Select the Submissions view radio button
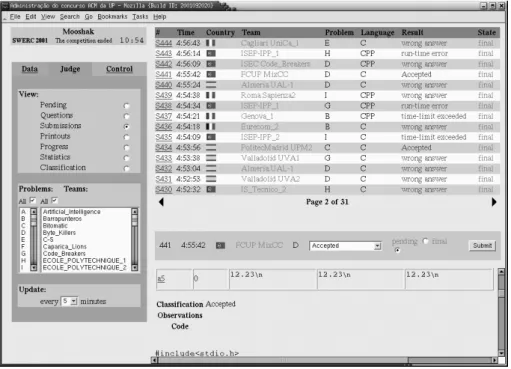Screen dimensions: 511x369 [126, 127]
